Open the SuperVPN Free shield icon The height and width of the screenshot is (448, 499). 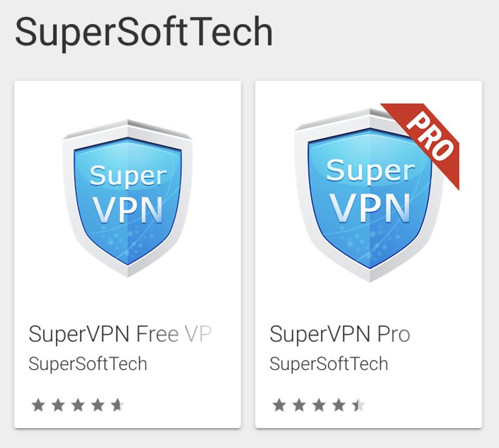127,198
